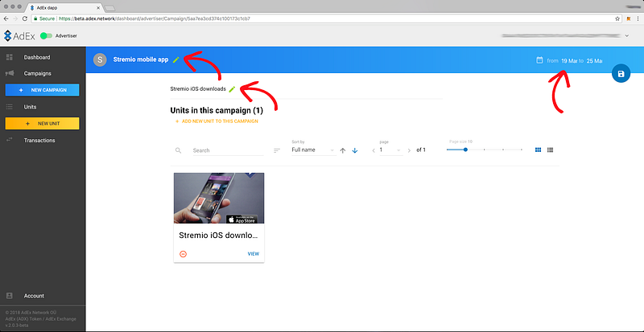
Task: Go to the previous page chevron
Action: (x=374, y=150)
